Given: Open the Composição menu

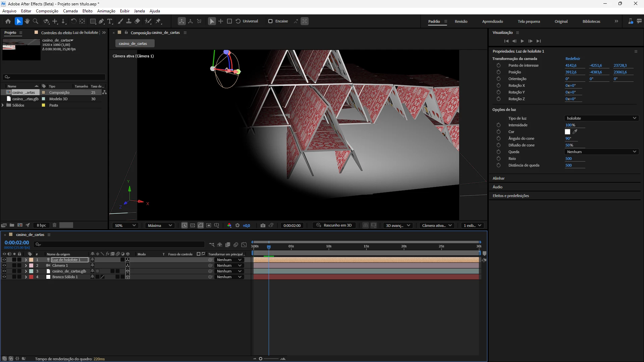Looking at the screenshot, I should tap(47, 11).
